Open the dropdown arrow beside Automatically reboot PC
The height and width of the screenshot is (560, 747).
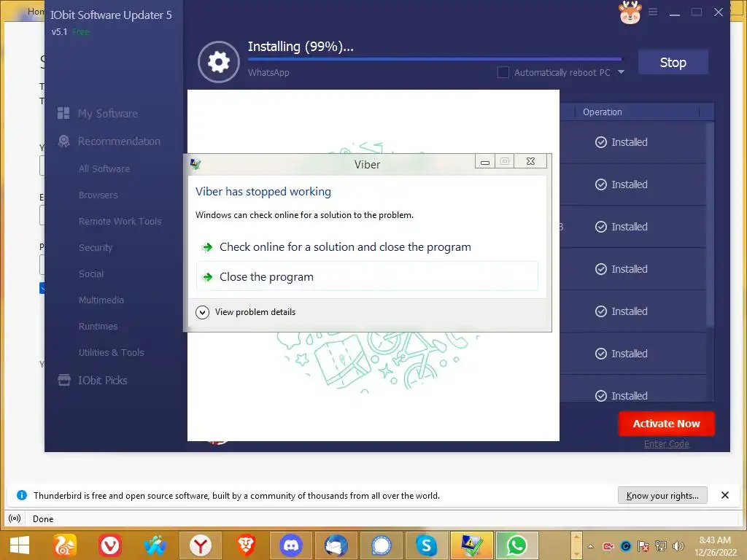[x=621, y=72]
